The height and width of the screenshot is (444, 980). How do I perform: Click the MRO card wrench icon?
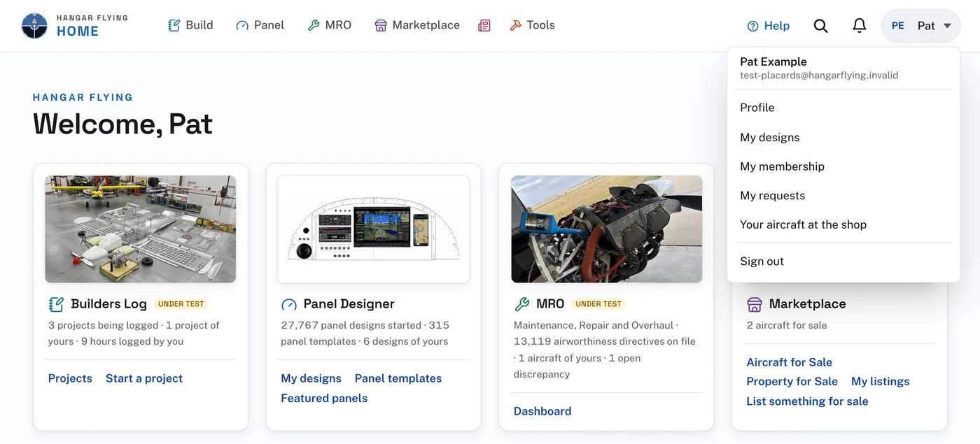pyautogui.click(x=521, y=304)
